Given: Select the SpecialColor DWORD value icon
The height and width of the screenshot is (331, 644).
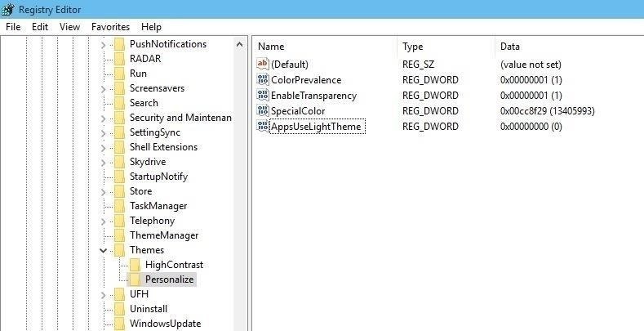Looking at the screenshot, I should 263,111.
